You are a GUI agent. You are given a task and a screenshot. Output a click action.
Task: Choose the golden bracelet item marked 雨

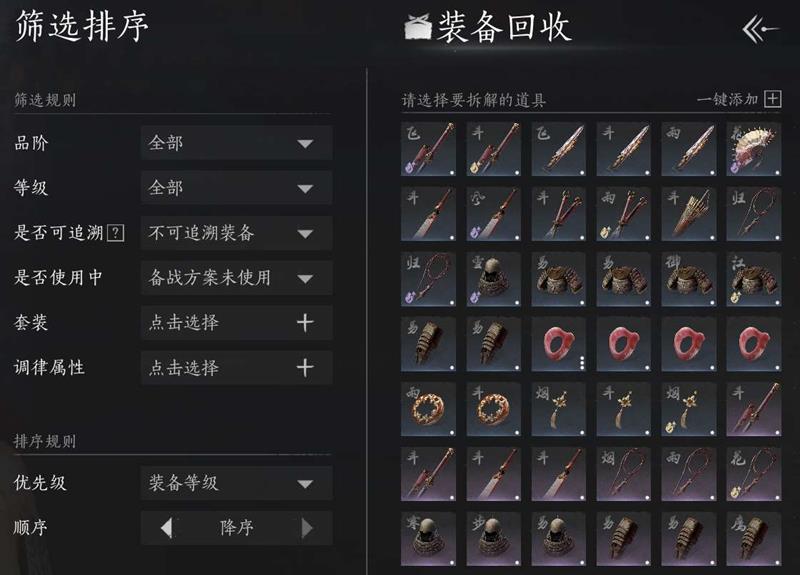click(x=428, y=409)
